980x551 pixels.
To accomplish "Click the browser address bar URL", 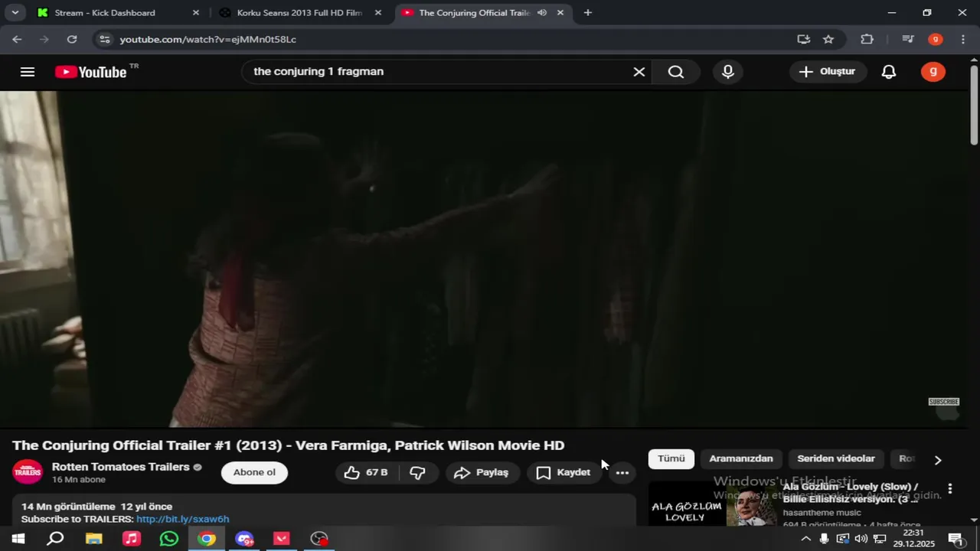I will [x=207, y=39].
